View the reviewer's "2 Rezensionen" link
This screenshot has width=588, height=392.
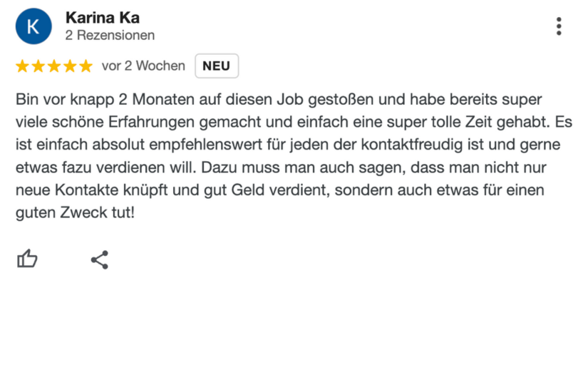coord(110,35)
